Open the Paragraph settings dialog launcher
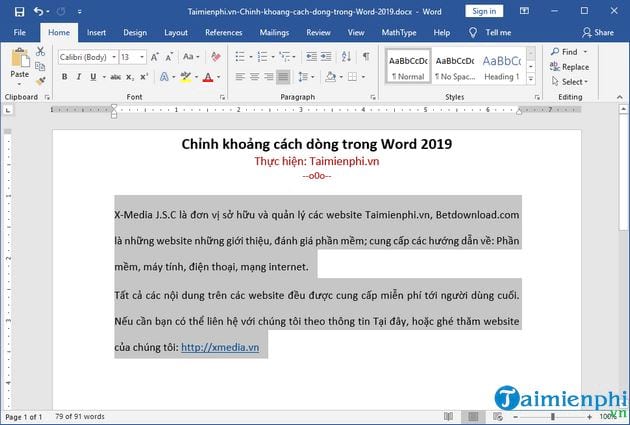This screenshot has height=425, width=630. (373, 97)
